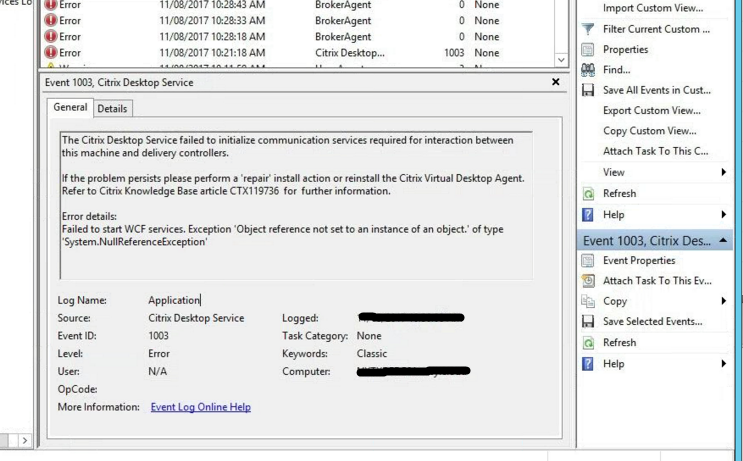Screen dimensions: 743x461
Task: Click Attach Task To This Event icon
Action: click(588, 281)
